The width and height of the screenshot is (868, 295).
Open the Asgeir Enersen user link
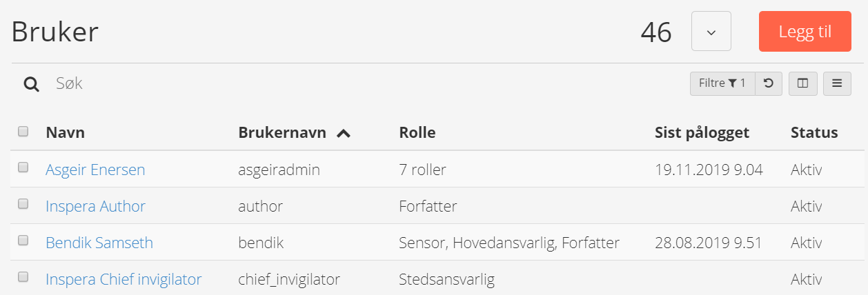tap(95, 170)
